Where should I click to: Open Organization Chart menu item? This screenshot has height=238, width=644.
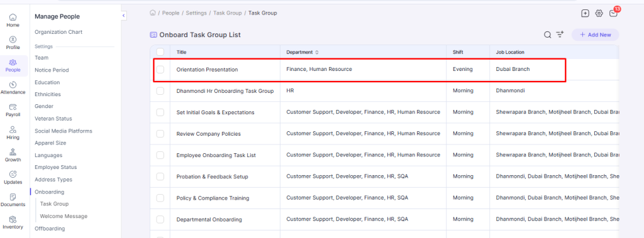point(58,32)
